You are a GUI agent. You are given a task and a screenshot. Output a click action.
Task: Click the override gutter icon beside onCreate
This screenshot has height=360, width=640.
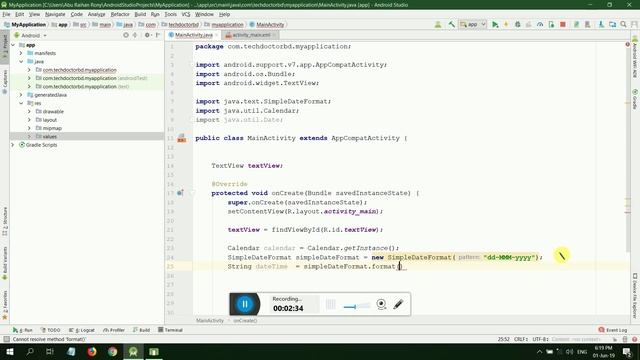(x=180, y=193)
